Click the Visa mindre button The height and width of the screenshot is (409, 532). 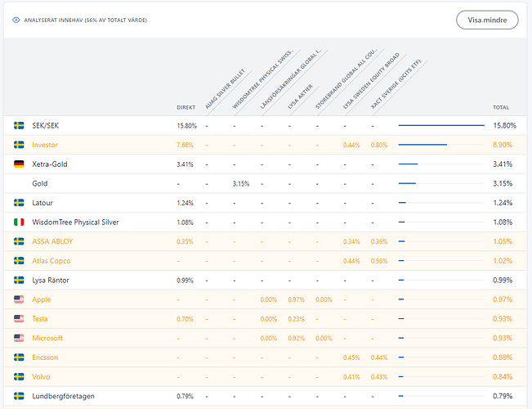point(487,20)
